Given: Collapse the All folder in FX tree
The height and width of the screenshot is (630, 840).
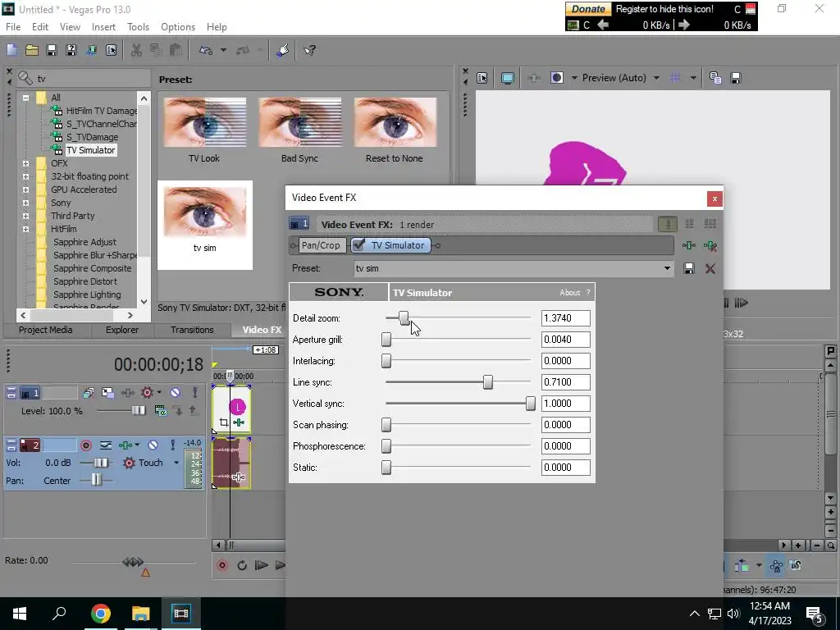Looking at the screenshot, I should click(25, 98).
